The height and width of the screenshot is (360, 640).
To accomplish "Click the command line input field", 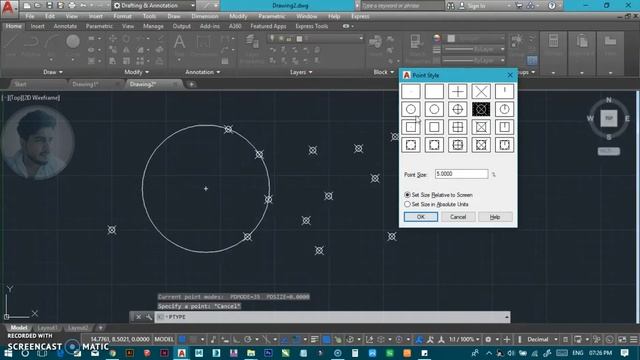I will [x=332, y=317].
